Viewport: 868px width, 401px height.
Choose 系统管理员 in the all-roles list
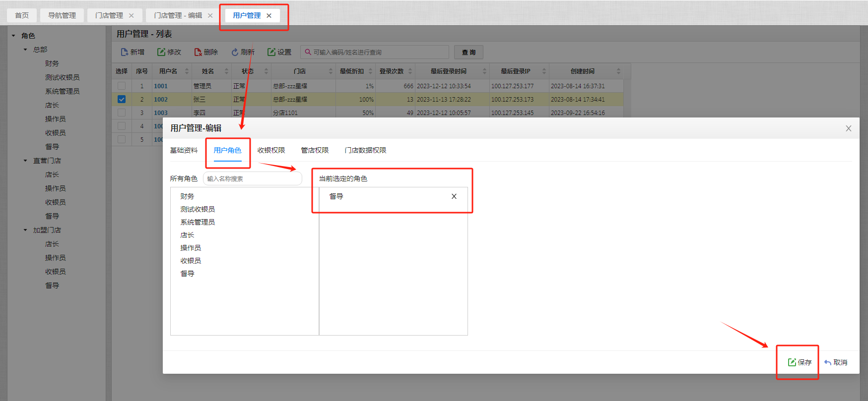(x=198, y=222)
